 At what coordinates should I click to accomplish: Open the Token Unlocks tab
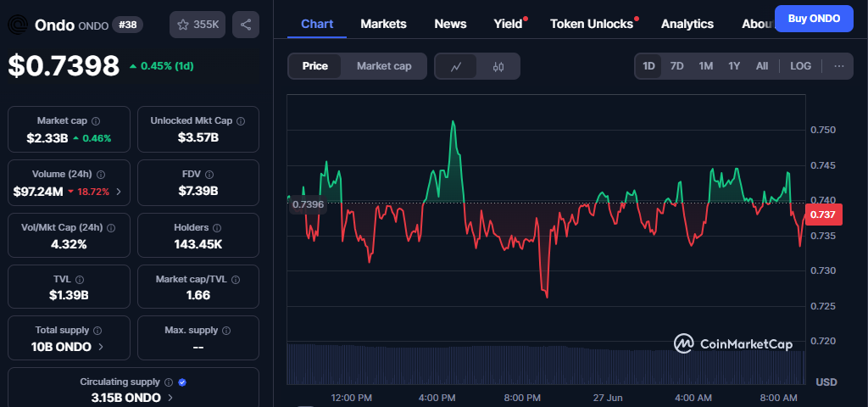[x=591, y=24]
